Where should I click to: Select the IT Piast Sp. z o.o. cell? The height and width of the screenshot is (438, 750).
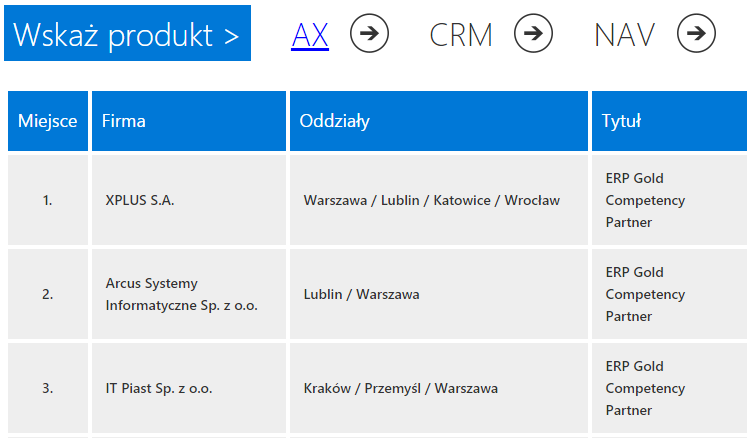tap(189, 388)
